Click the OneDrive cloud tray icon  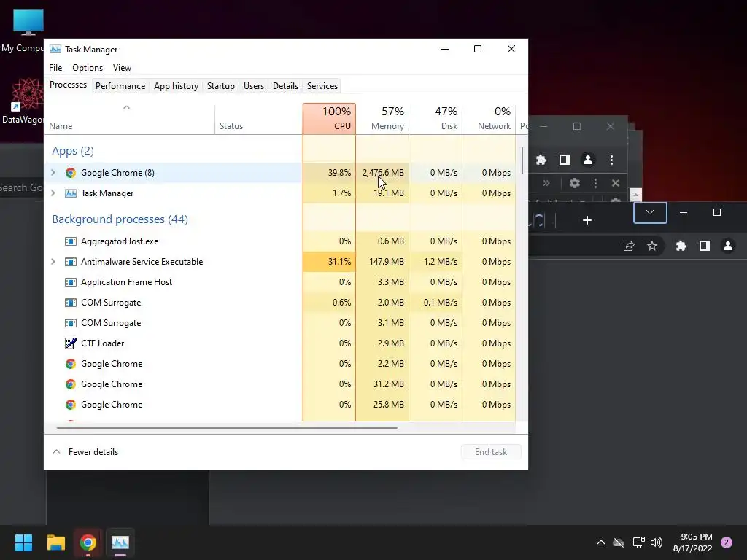tap(619, 542)
